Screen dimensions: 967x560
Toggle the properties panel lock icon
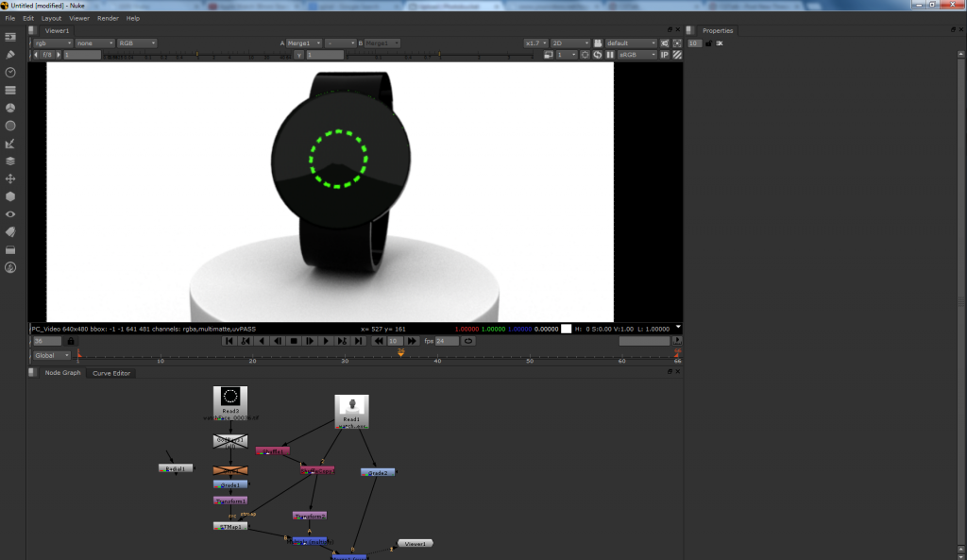[x=708, y=43]
